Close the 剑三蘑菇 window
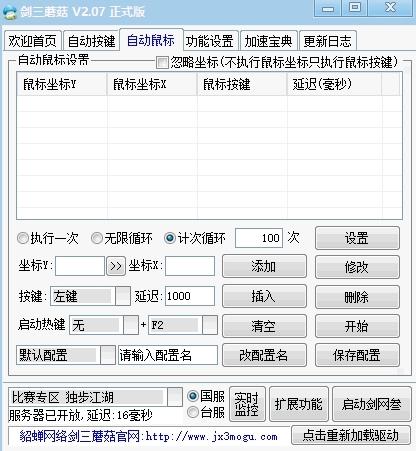Viewport: 416px width, 451px height. (390, 8)
